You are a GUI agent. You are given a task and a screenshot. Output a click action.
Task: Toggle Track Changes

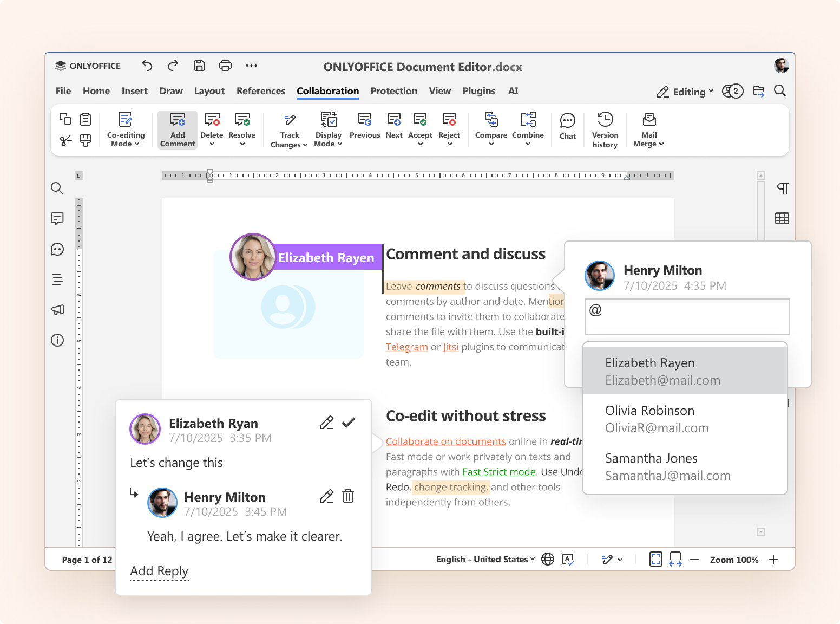pos(288,129)
